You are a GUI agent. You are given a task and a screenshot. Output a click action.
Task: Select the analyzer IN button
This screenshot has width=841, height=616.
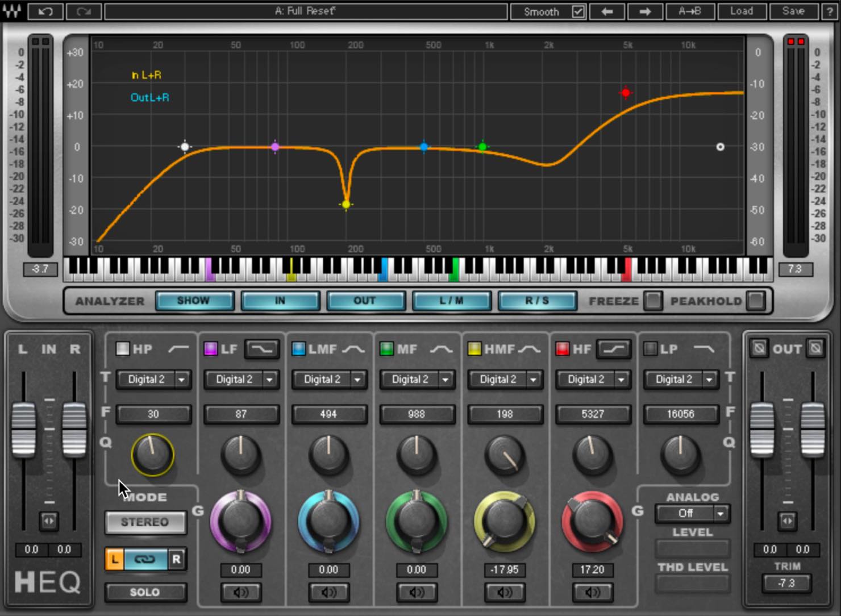280,301
